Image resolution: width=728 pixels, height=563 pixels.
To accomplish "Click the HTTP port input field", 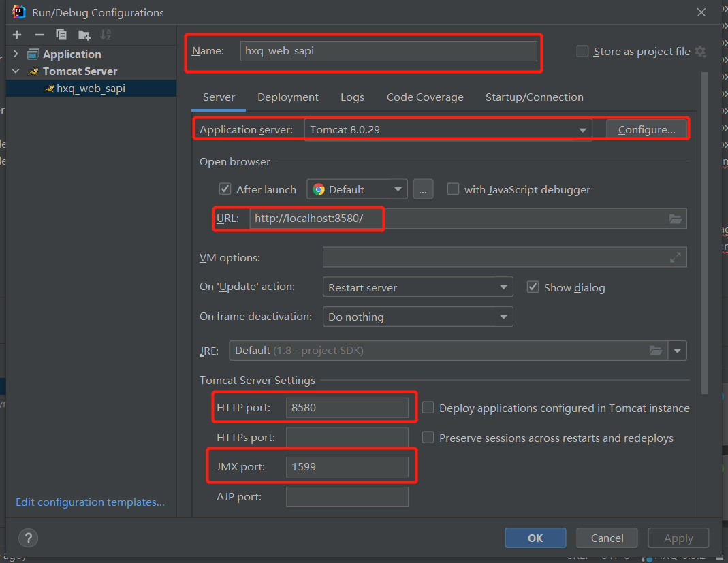I will [x=347, y=408].
